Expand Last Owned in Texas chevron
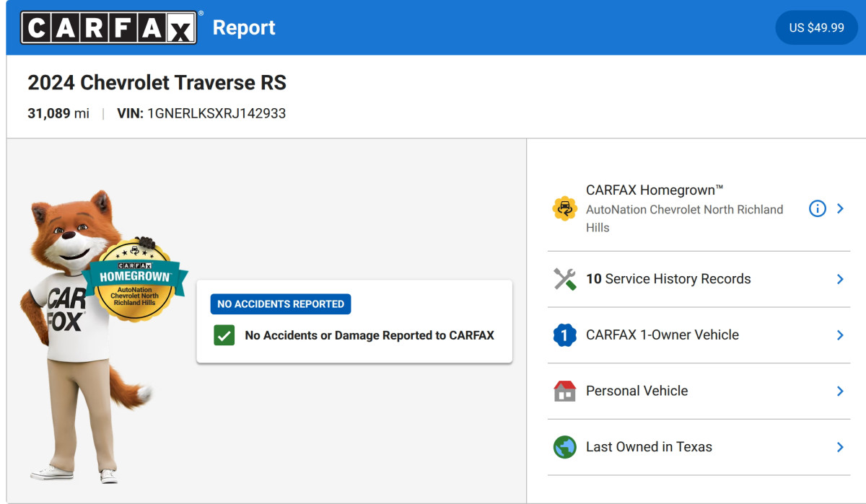Screen dimensions: 866x504 pyautogui.click(x=840, y=447)
